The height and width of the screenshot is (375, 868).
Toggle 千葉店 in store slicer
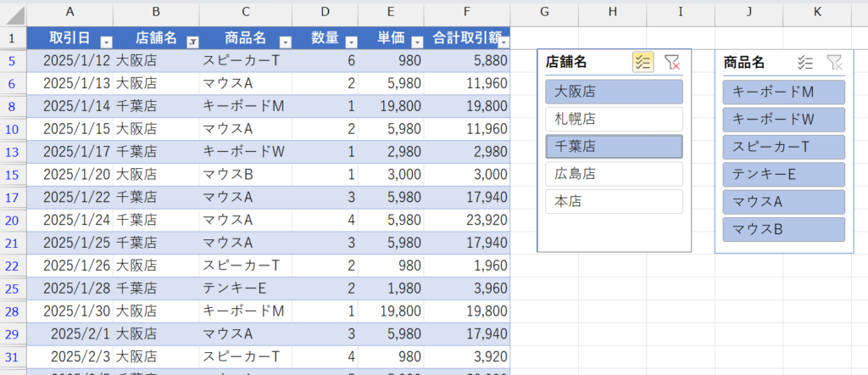pyautogui.click(x=614, y=147)
